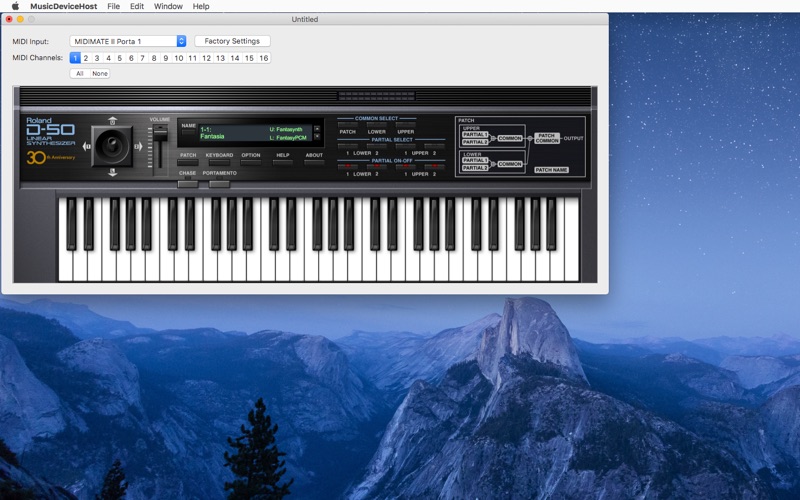Toggle Partial On-Off Upper 1
The width and height of the screenshot is (800, 500).
click(406, 167)
